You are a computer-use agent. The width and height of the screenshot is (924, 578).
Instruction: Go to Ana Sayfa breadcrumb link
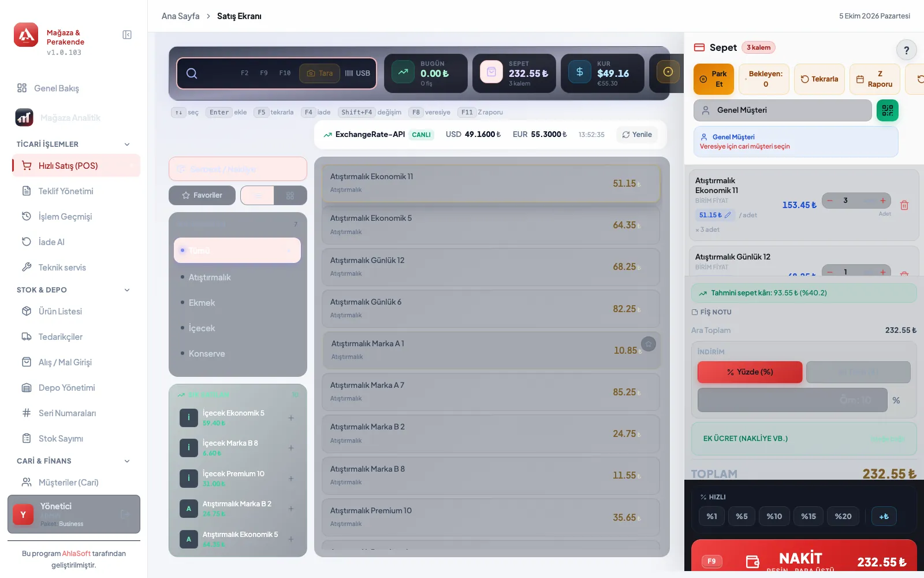click(180, 16)
